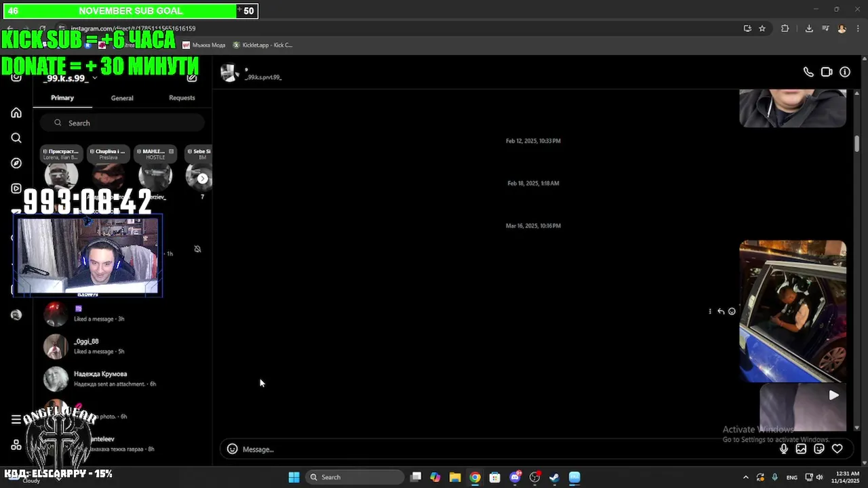Open the Kicklet.app bookmark
The width and height of the screenshot is (868, 488).
click(262, 45)
